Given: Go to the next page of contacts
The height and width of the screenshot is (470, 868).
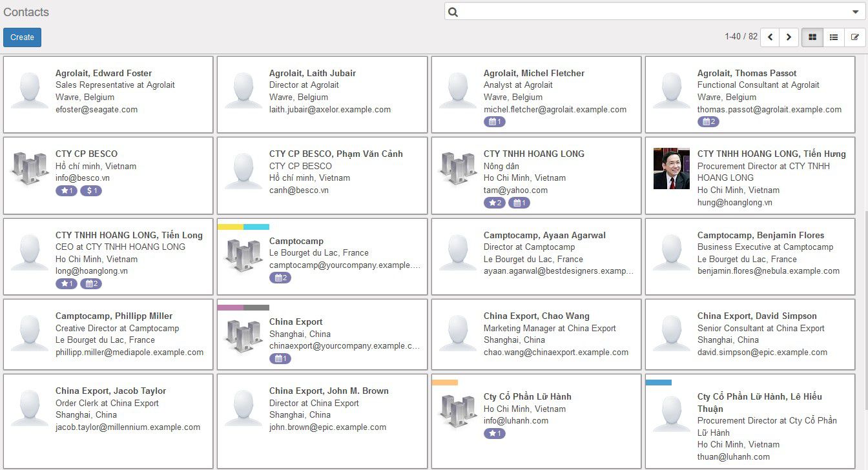Looking at the screenshot, I should [x=789, y=37].
